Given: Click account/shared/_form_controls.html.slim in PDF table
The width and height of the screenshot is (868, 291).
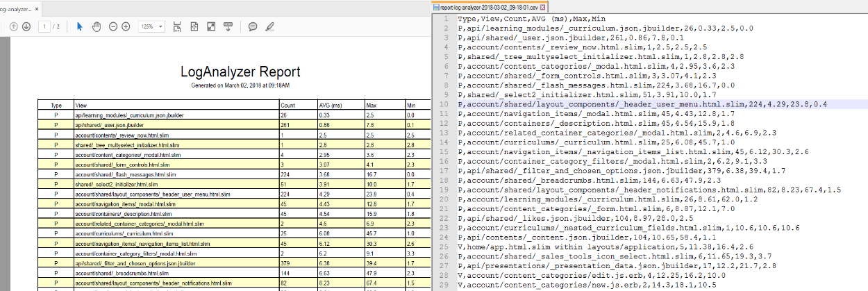Looking at the screenshot, I should click(x=122, y=165).
